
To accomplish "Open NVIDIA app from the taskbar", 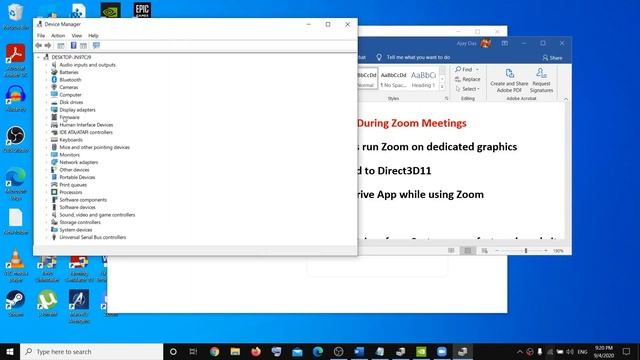I will (x=421, y=351).
